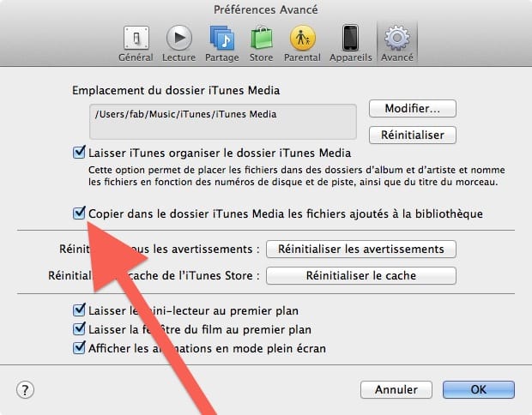This screenshot has height=415, width=532.
Task: Click the help question mark icon
Action: 25,389
